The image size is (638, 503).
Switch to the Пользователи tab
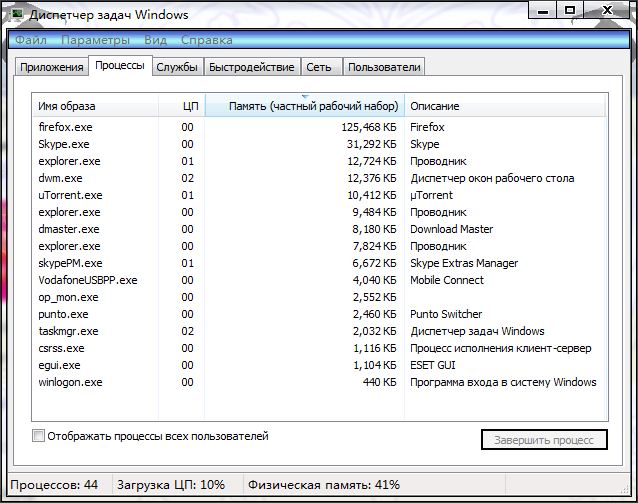tap(384, 67)
